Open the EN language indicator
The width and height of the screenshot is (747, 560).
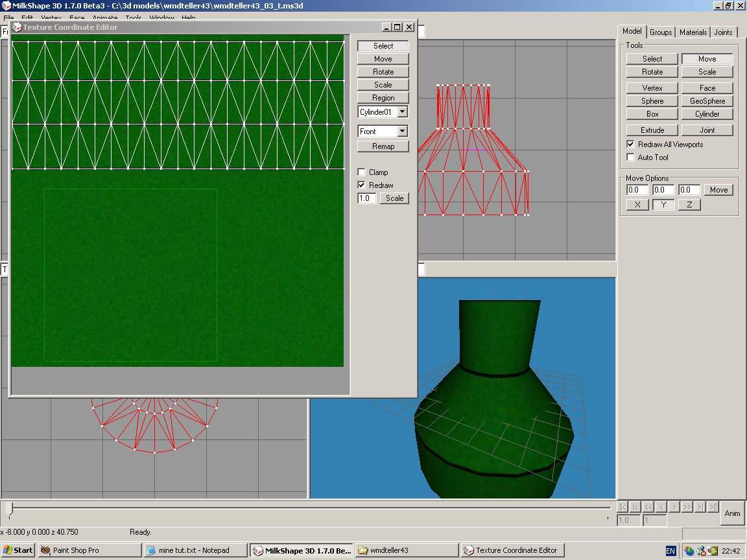click(670, 551)
